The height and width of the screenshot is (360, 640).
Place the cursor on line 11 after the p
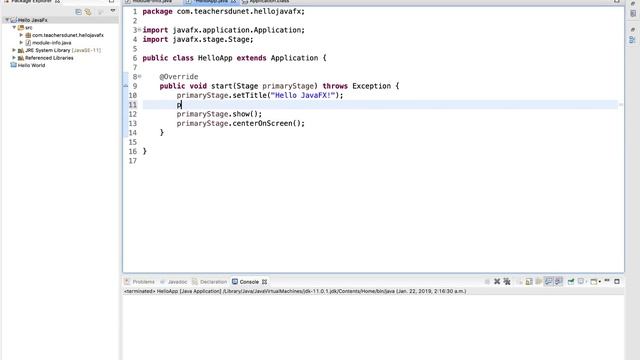182,105
